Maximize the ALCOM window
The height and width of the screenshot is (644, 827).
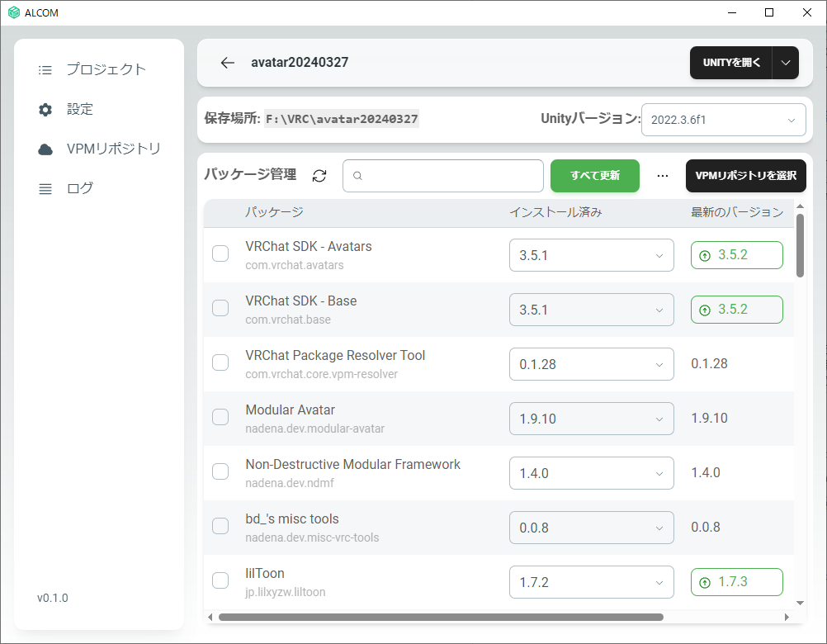pos(769,12)
